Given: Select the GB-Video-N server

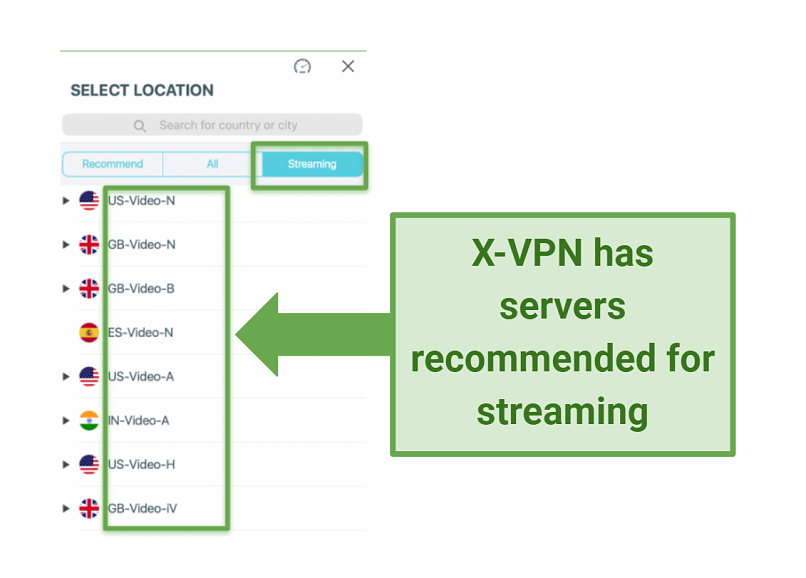Looking at the screenshot, I should [141, 245].
